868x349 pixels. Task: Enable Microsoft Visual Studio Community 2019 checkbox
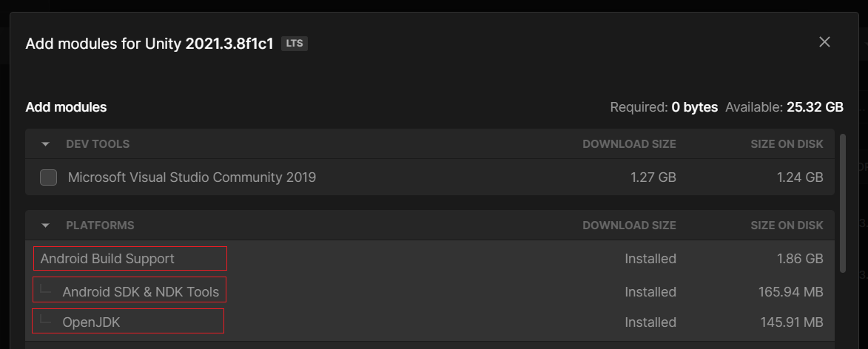coord(49,177)
